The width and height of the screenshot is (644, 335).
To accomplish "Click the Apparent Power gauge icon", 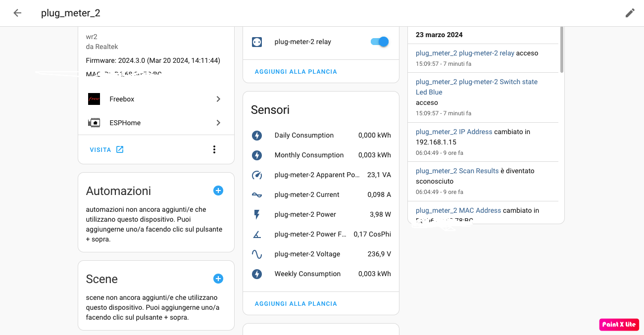I will (x=256, y=175).
